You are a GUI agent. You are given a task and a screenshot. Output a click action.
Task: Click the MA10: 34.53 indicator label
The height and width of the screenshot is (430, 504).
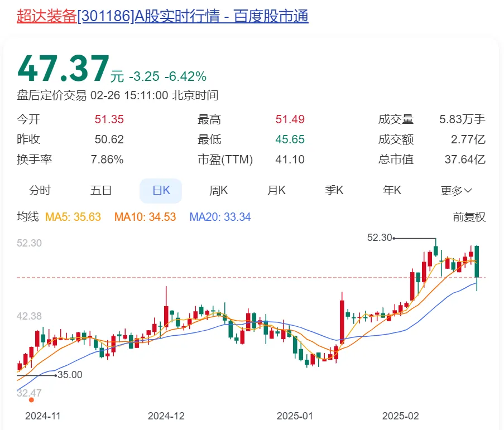coord(145,217)
